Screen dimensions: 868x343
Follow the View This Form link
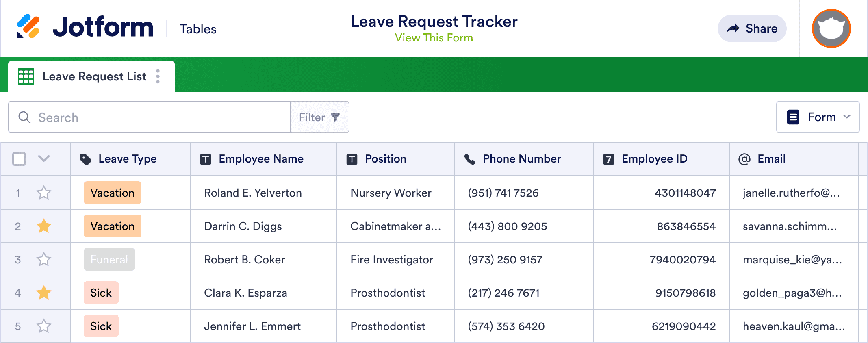tap(434, 38)
